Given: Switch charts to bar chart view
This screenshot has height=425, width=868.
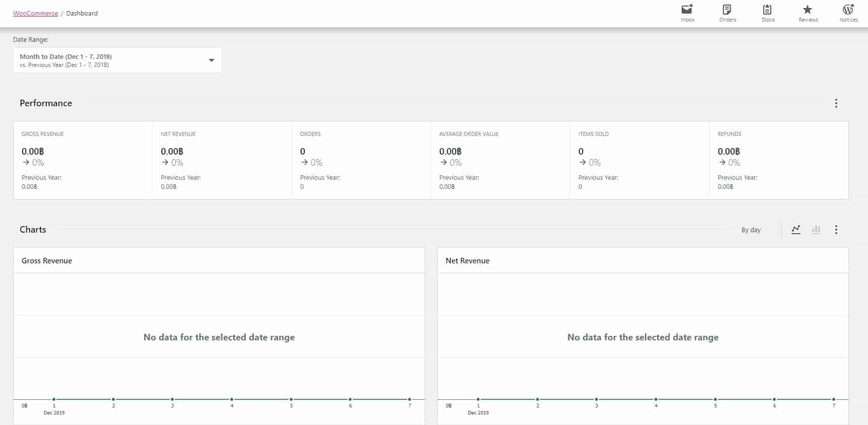Looking at the screenshot, I should pyautogui.click(x=816, y=230).
